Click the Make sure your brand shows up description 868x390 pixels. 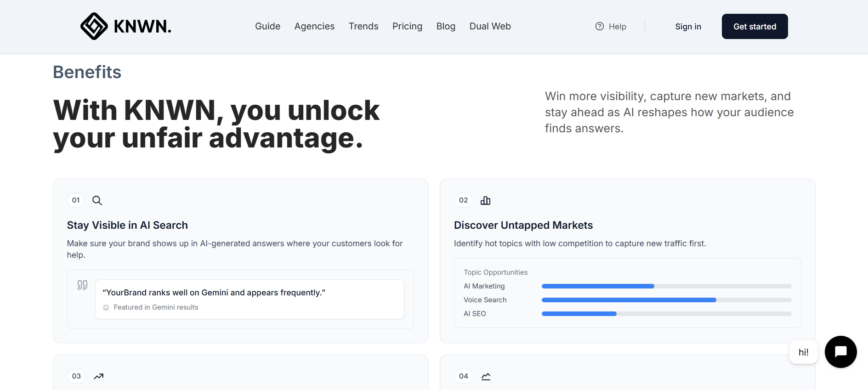(235, 249)
